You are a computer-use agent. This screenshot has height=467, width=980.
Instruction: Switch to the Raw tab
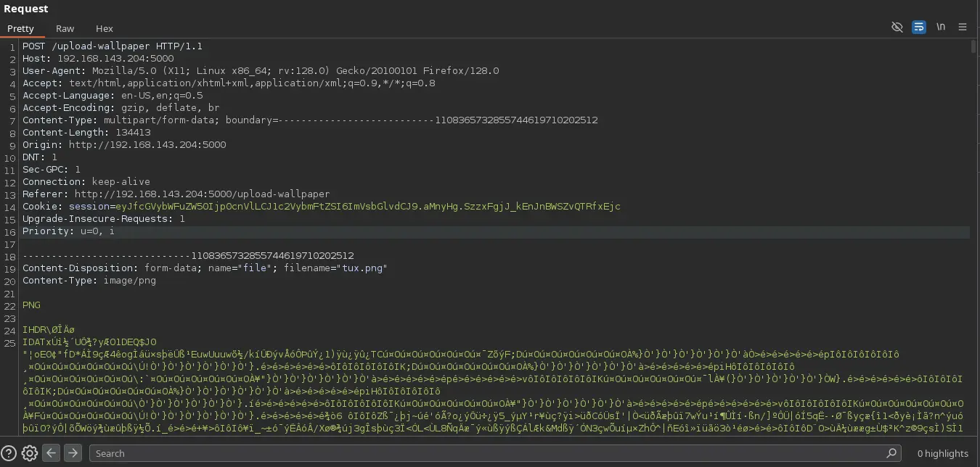(65, 28)
